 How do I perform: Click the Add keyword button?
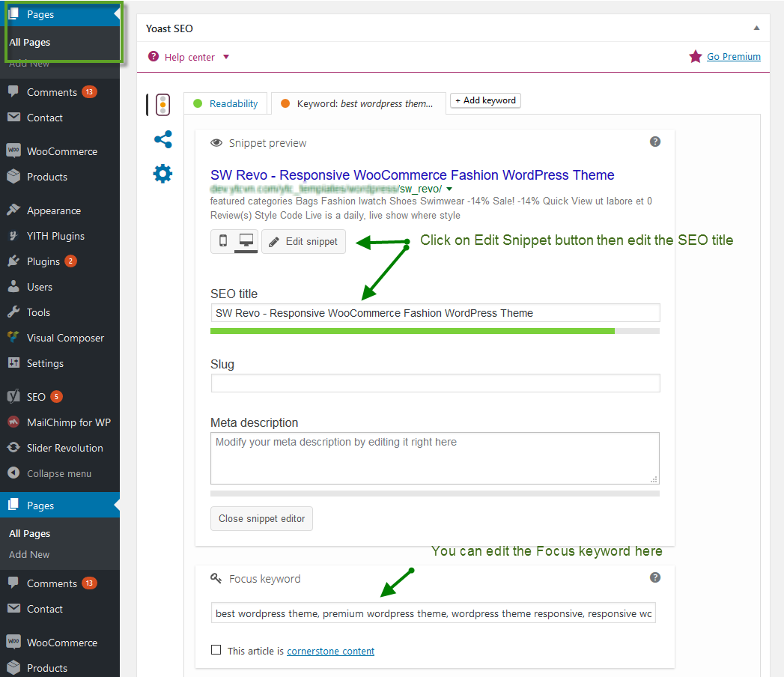click(485, 100)
